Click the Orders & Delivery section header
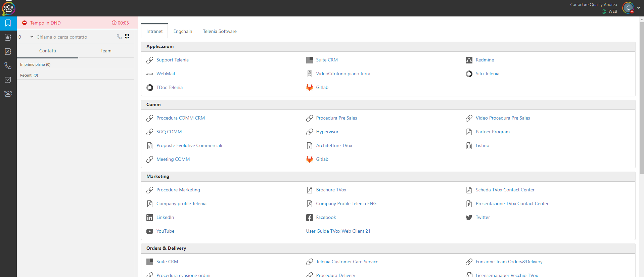Image resolution: width=644 pixels, height=277 pixels. click(388, 248)
